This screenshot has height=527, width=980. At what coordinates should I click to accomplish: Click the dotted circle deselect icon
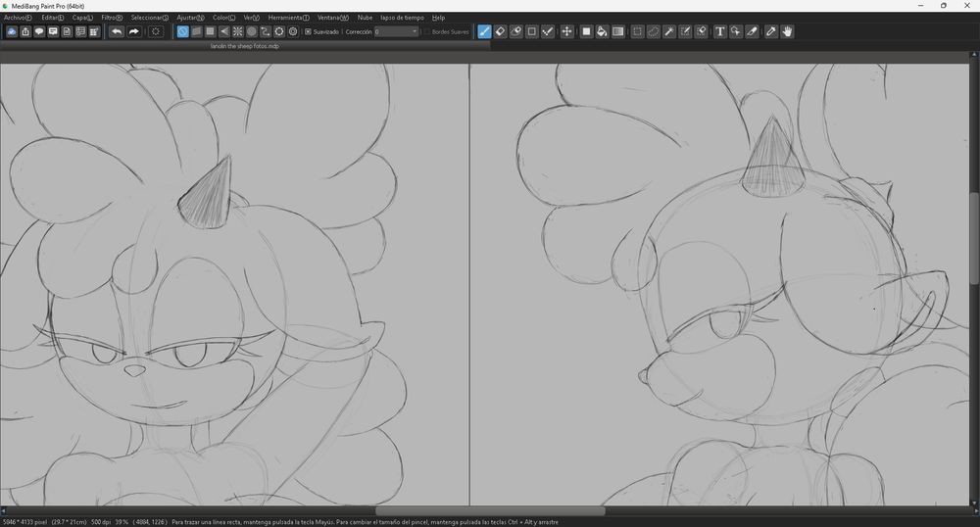156,31
